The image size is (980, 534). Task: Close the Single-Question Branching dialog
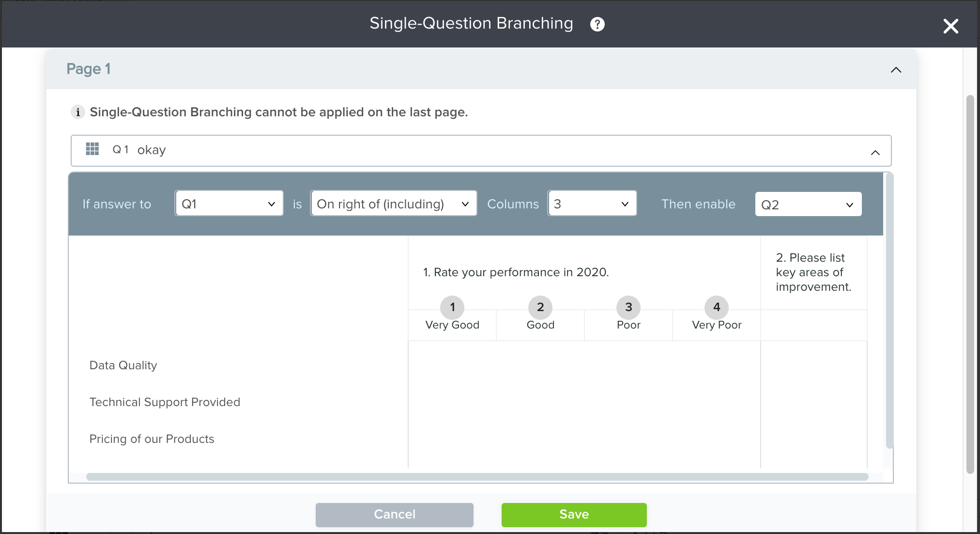(x=950, y=26)
